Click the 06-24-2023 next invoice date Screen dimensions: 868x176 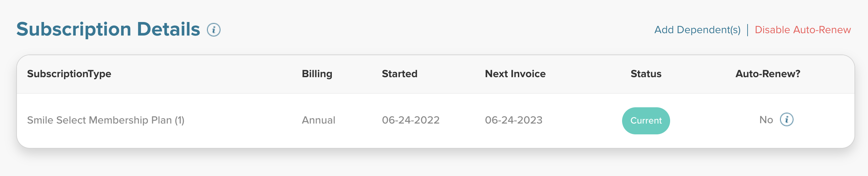(x=513, y=120)
